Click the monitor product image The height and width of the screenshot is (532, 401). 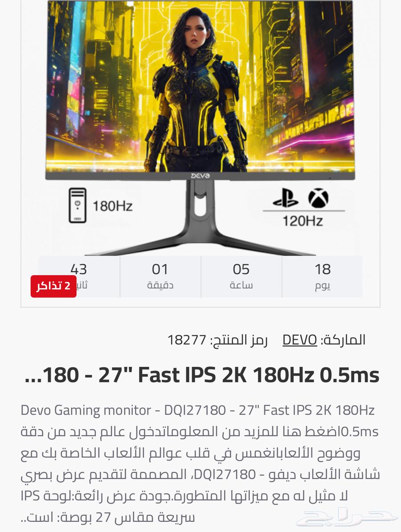(x=200, y=128)
